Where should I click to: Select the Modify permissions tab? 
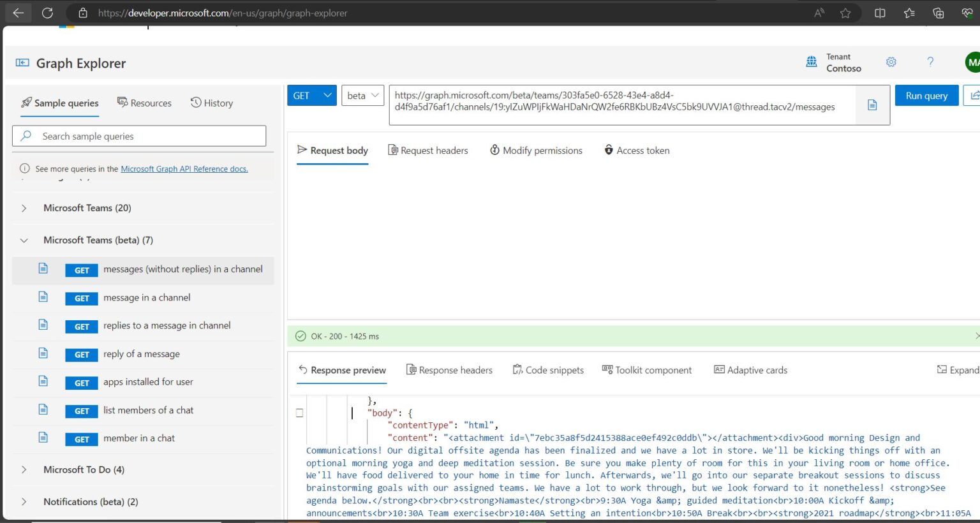tap(536, 151)
